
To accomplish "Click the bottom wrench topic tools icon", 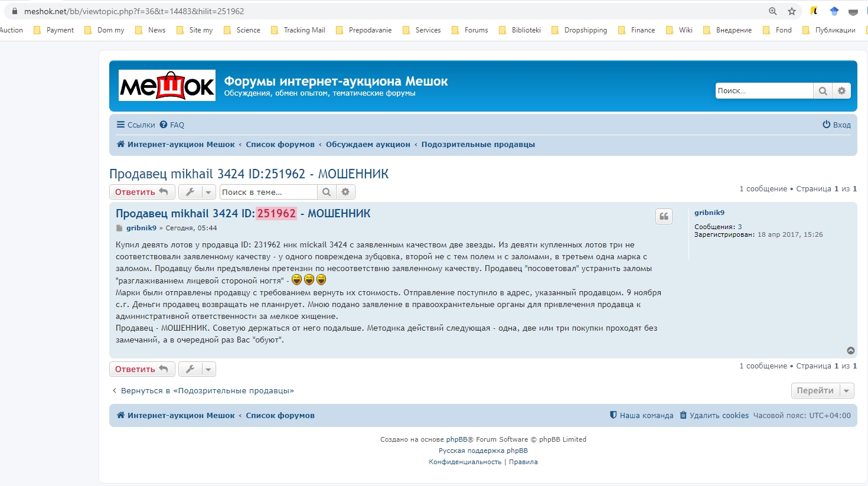I will [x=190, y=369].
